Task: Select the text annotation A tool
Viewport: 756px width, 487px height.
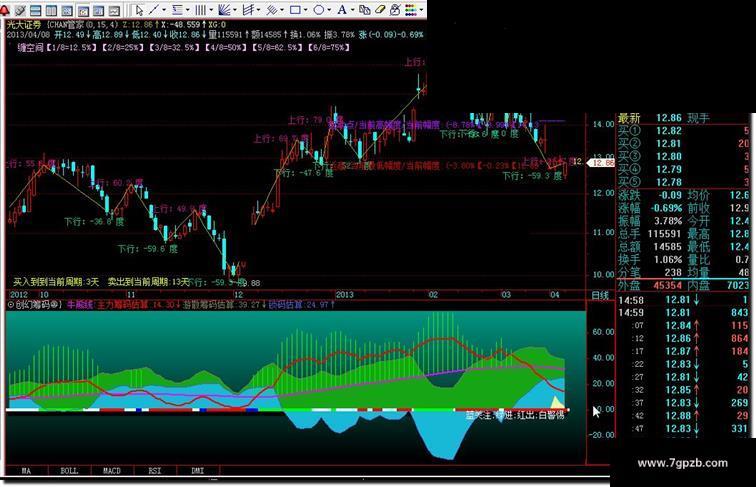Action: [342, 10]
